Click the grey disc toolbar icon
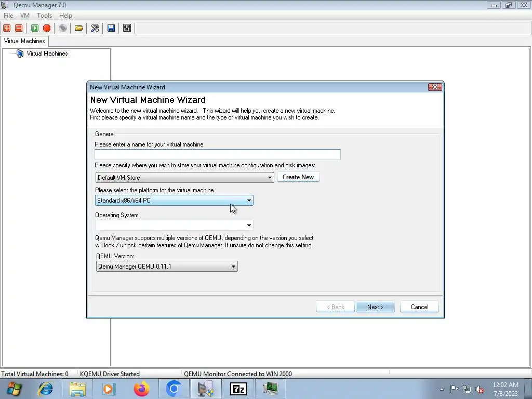The height and width of the screenshot is (399, 532). click(63, 28)
